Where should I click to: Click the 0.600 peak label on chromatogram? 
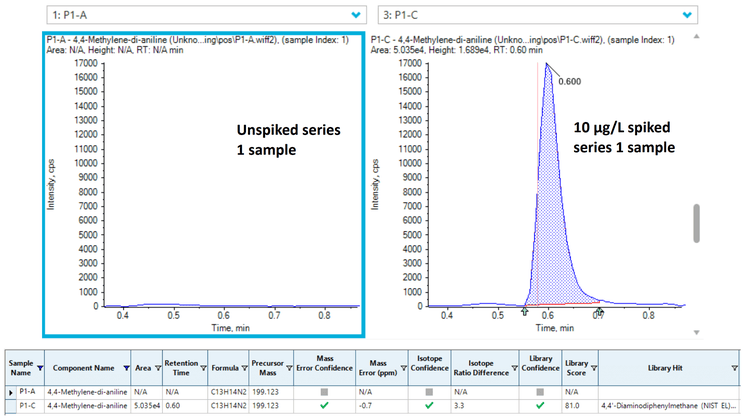coord(569,82)
